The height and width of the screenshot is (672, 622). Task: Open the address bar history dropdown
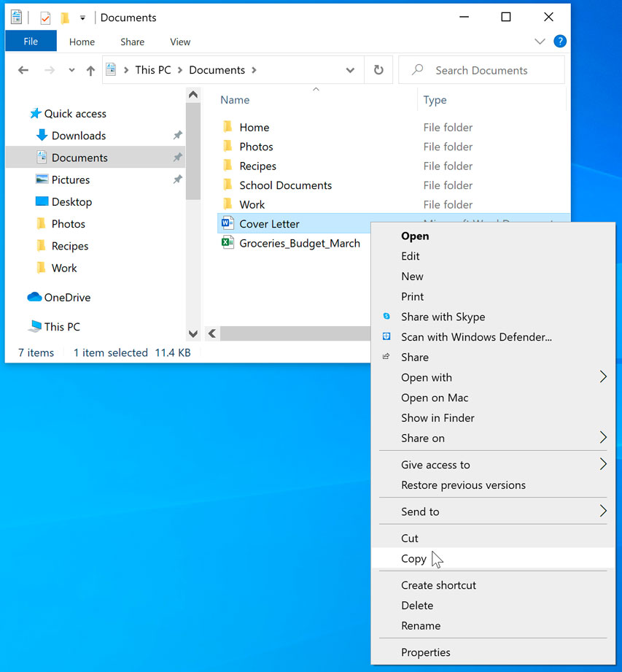tap(350, 69)
